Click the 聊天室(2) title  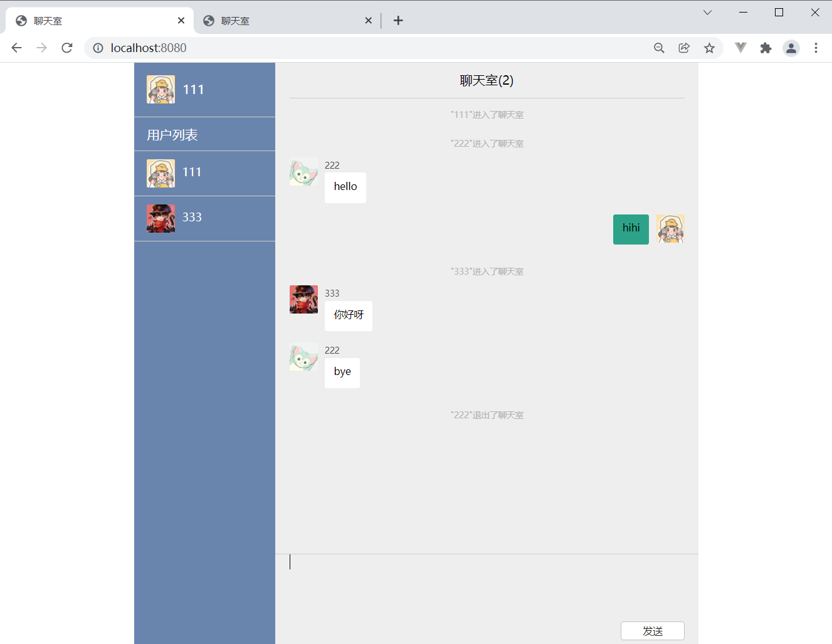coord(487,80)
